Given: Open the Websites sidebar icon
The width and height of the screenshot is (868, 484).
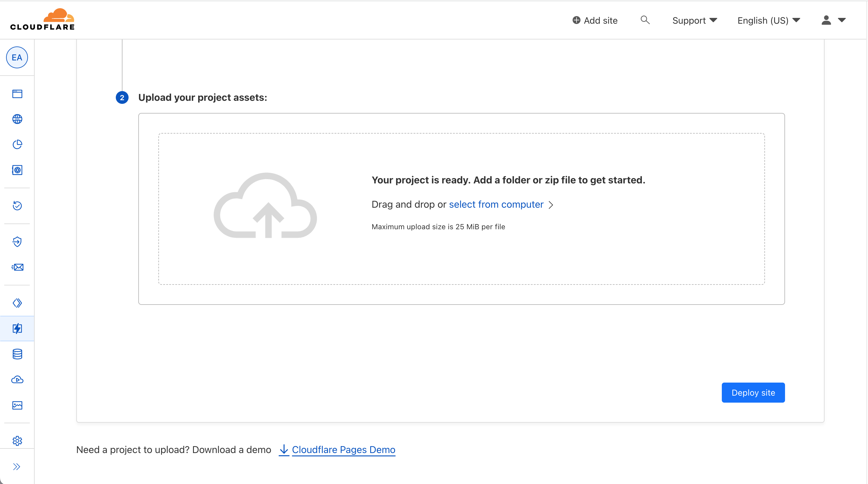Looking at the screenshot, I should [17, 94].
